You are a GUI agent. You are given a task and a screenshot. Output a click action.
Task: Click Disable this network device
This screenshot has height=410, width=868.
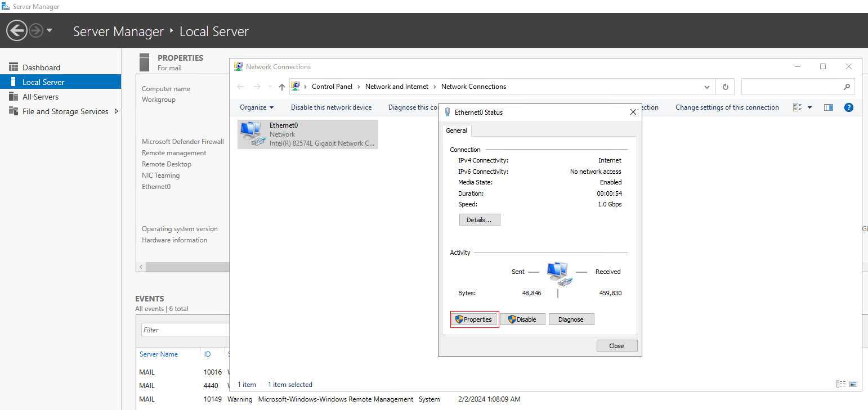331,107
